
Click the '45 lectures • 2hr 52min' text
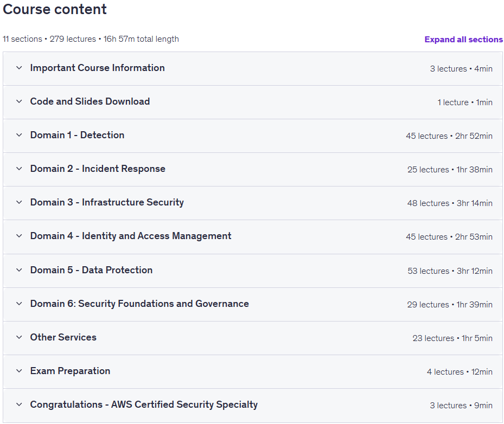click(x=449, y=136)
